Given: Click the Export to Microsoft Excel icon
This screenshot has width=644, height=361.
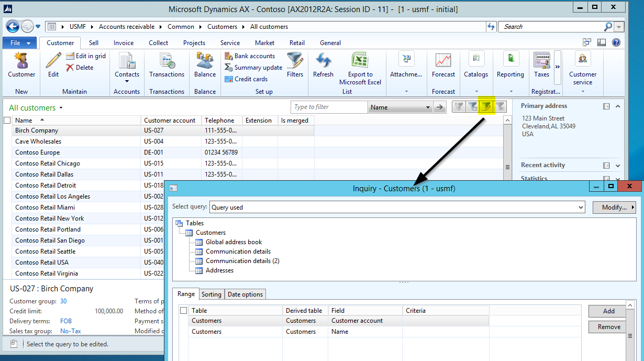Looking at the screenshot, I should point(360,61).
